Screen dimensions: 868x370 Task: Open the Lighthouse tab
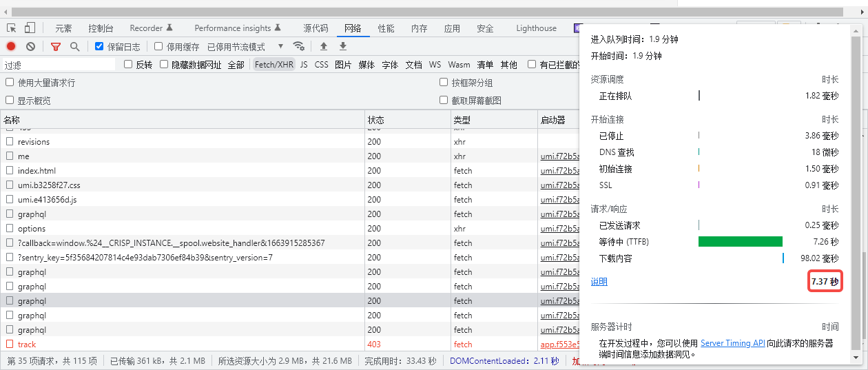(x=536, y=28)
